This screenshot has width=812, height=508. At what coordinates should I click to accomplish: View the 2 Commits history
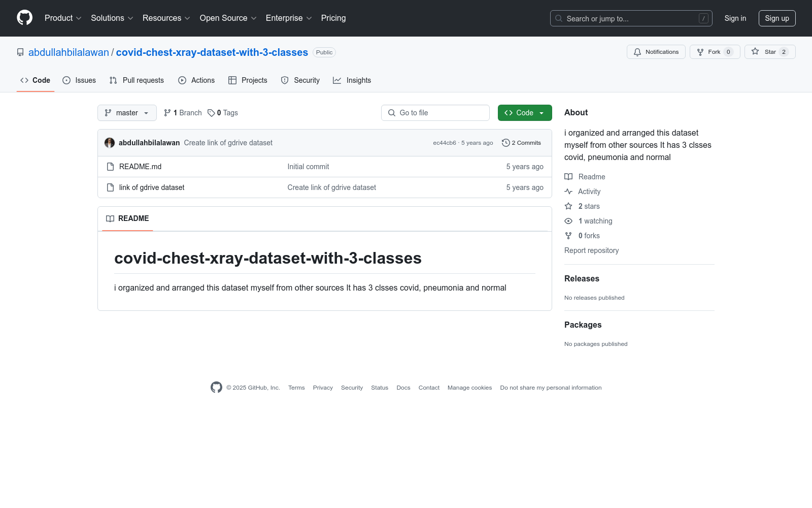(x=521, y=143)
